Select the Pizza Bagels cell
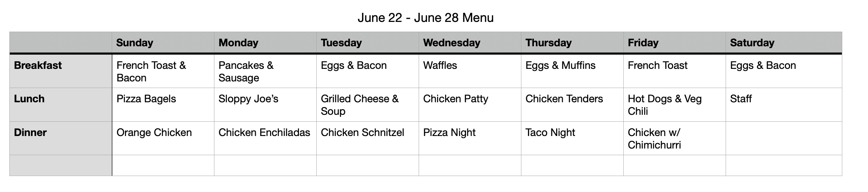The width and height of the screenshot is (868, 192). tap(163, 105)
